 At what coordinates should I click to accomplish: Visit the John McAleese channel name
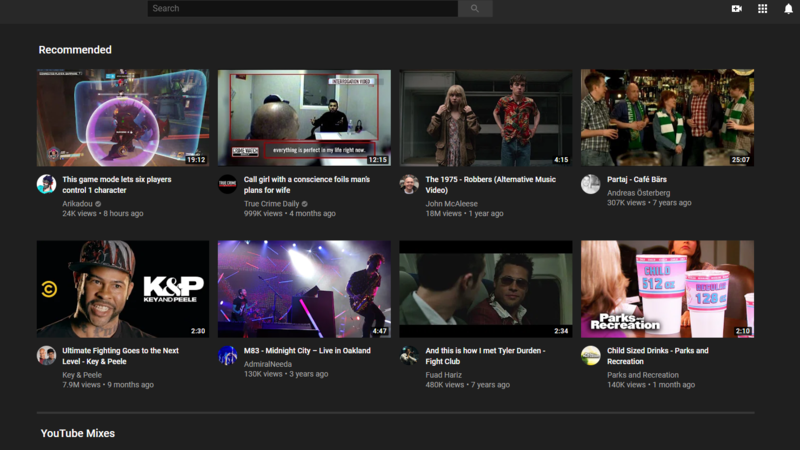[452, 204]
